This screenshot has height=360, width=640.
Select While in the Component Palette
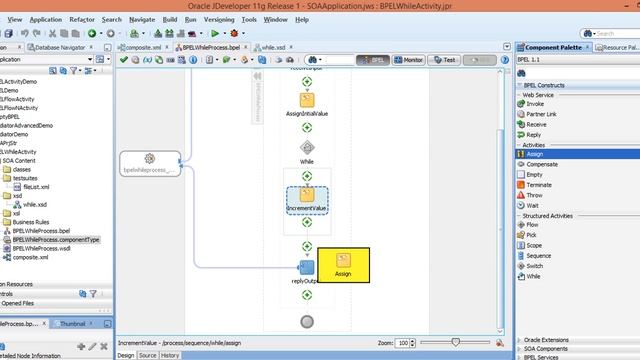tap(529, 276)
